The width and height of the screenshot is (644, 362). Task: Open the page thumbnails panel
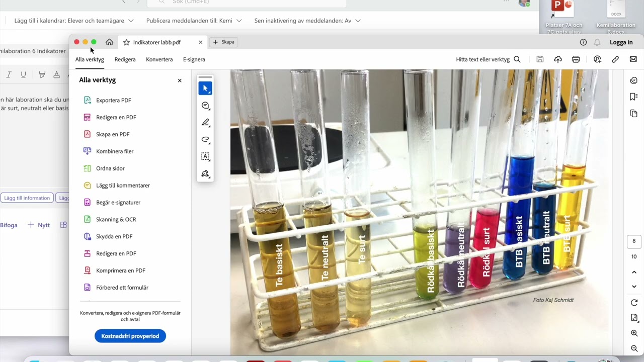634,114
